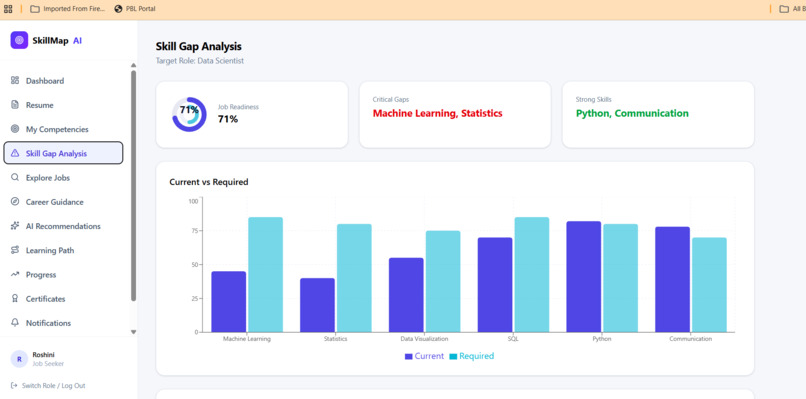The width and height of the screenshot is (806, 399).
Task: Click the Communication Required bar
Action: pos(709,284)
